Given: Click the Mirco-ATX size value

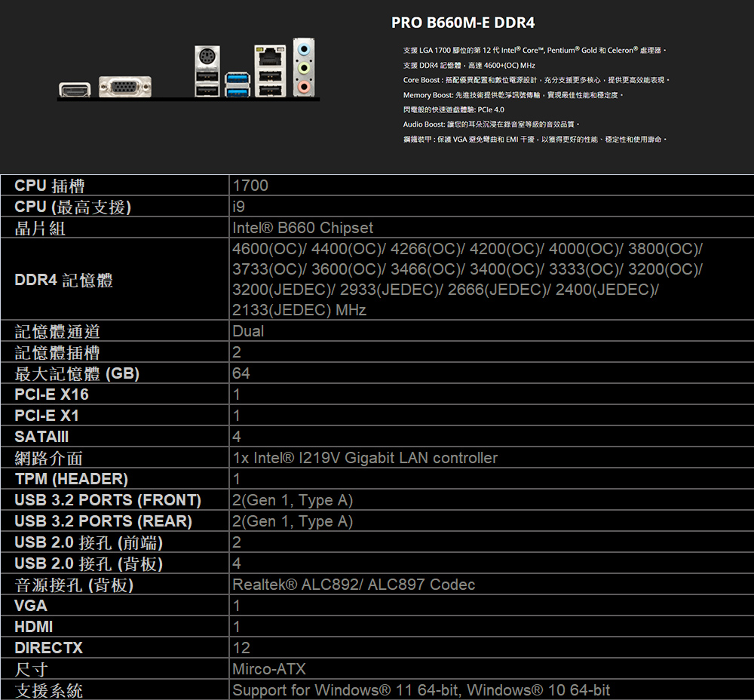Looking at the screenshot, I should click(269, 669).
